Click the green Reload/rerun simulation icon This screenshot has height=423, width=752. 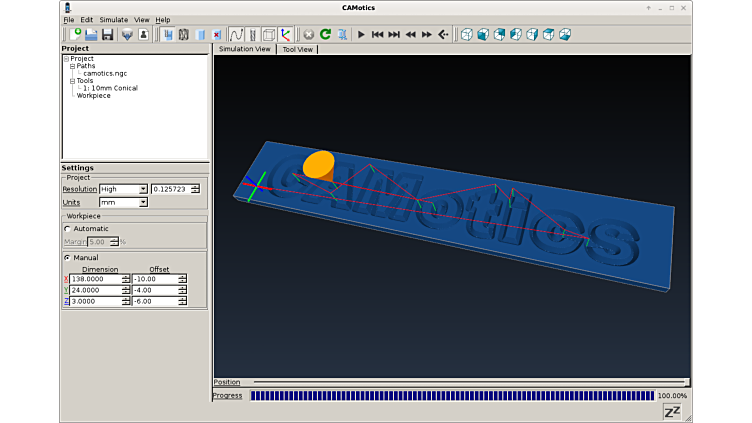[325, 34]
